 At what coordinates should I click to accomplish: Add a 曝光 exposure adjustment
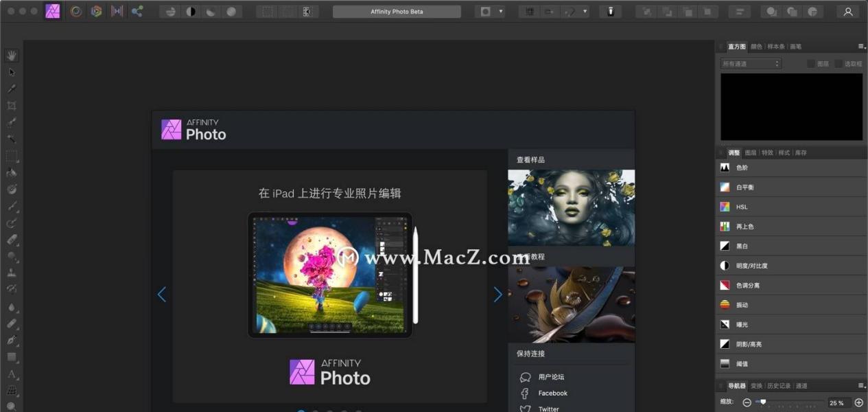(791, 324)
